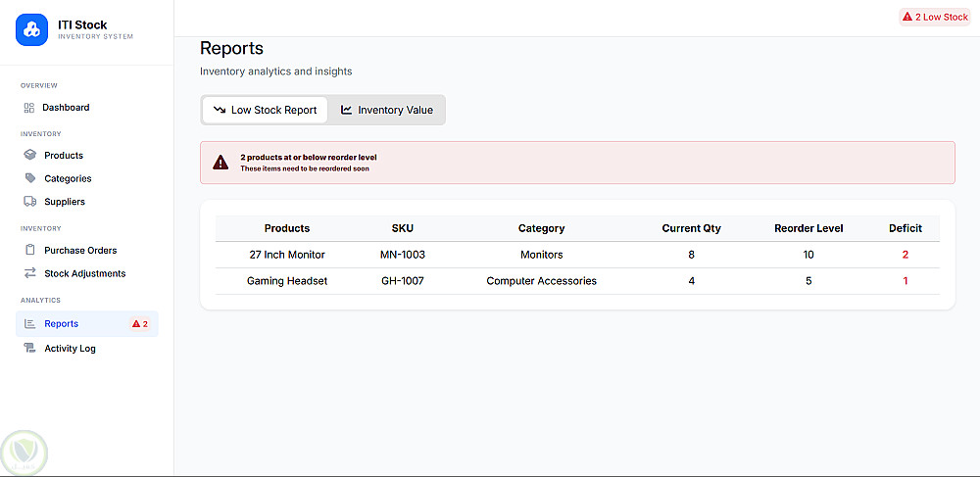The image size is (980, 477).
Task: Click the Reports chart icon in sidebar
Action: coord(29,323)
